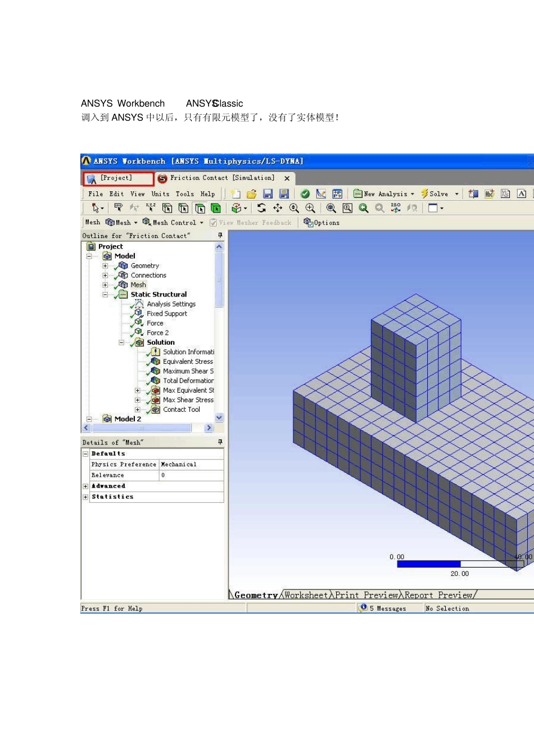Open the new file icon in toolbar
The width and height of the screenshot is (534, 756).
click(236, 193)
